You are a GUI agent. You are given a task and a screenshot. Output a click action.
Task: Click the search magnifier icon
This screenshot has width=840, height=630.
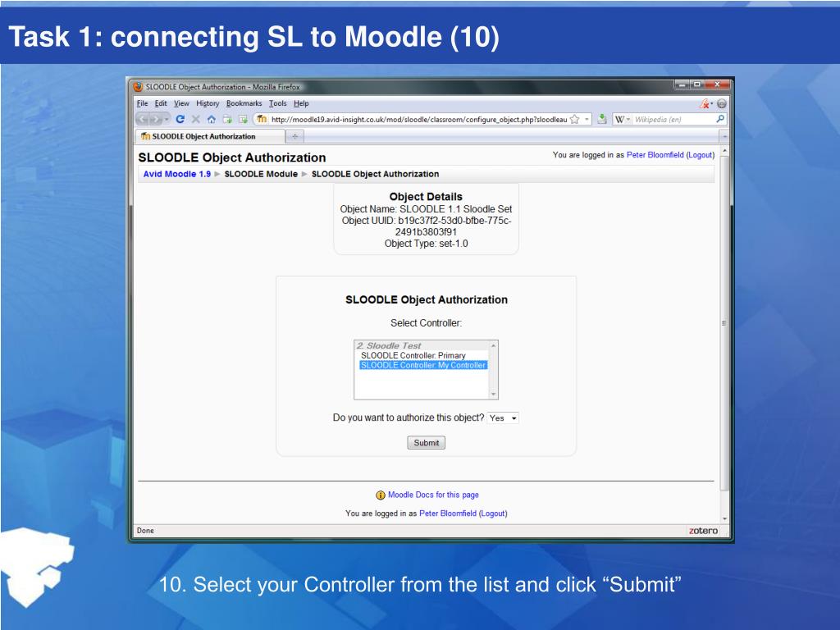tap(720, 119)
